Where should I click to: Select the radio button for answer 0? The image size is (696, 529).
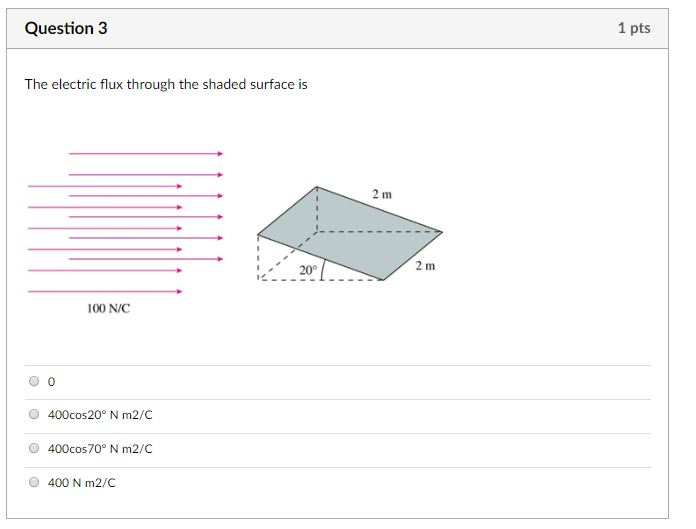coord(34,381)
